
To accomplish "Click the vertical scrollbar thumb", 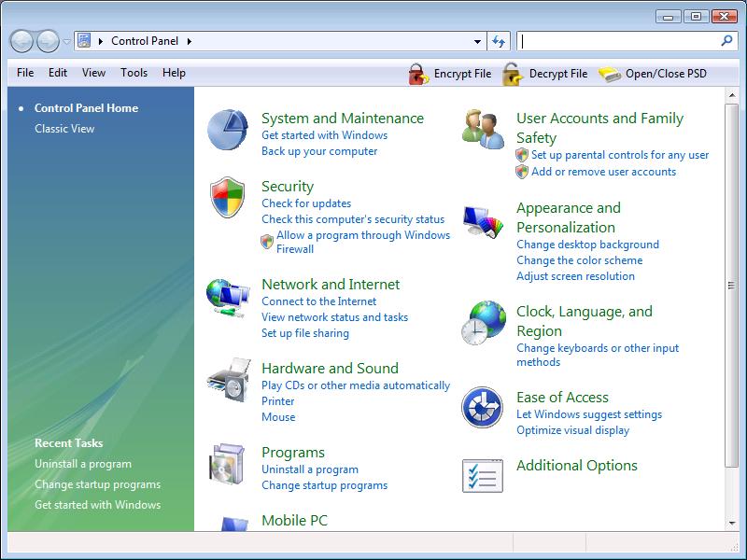I will [731, 286].
